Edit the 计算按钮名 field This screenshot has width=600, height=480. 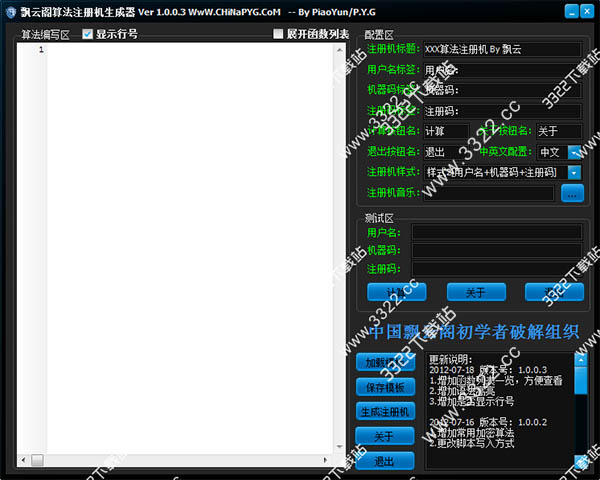click(446, 131)
